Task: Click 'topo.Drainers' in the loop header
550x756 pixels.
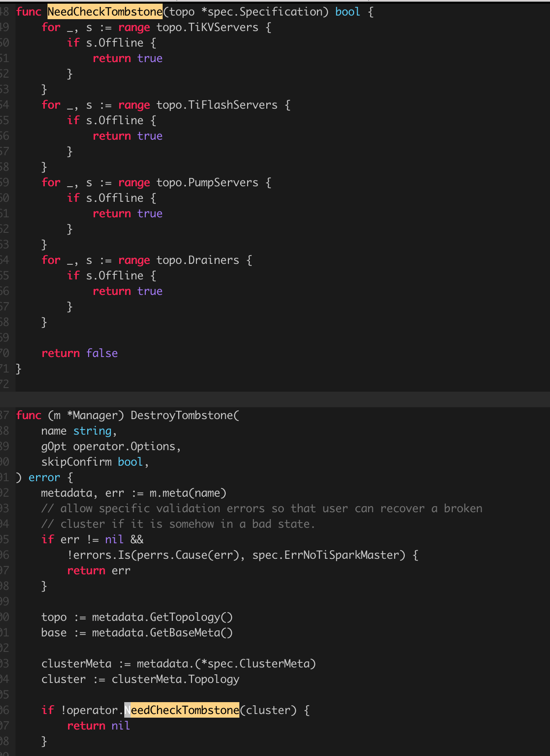Action: tap(198, 260)
